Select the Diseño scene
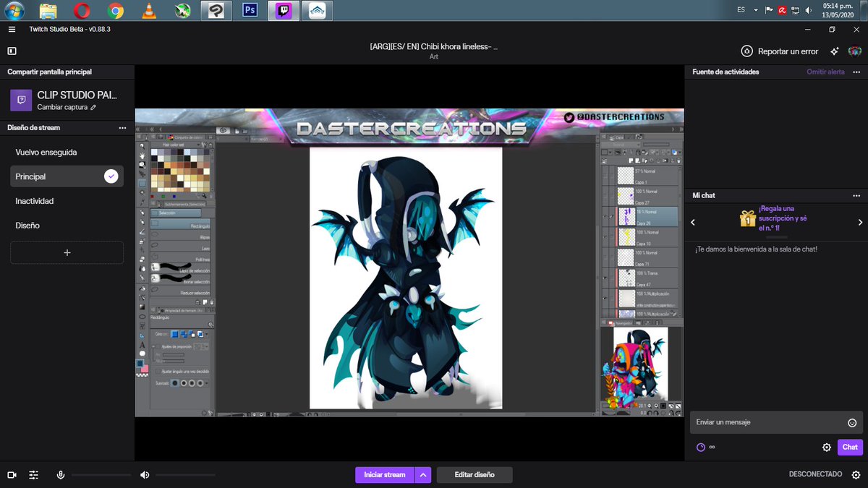Screen dimensions: 868x488 click(67, 226)
